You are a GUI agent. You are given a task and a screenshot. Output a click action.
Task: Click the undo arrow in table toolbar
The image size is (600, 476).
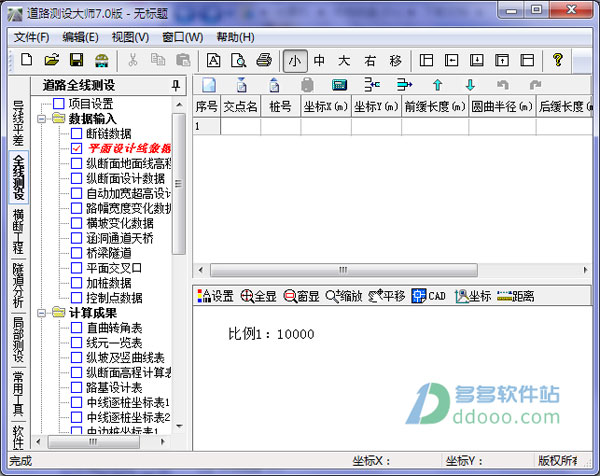coord(502,85)
